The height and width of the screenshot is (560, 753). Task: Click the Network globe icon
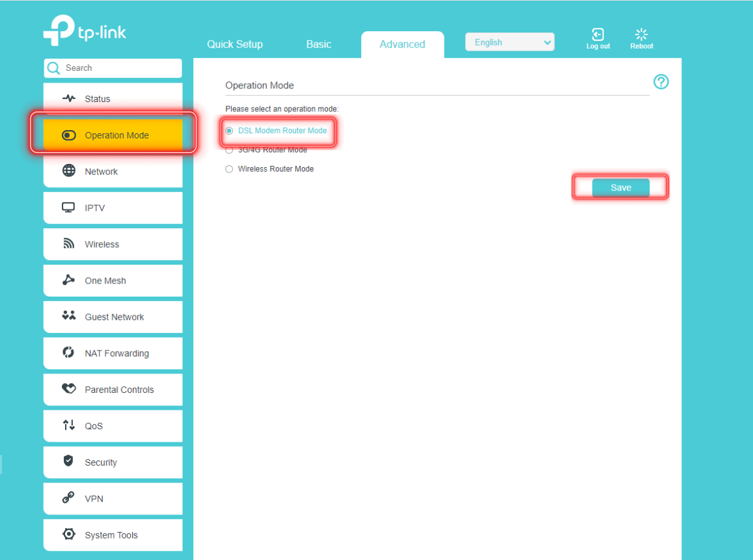69,171
